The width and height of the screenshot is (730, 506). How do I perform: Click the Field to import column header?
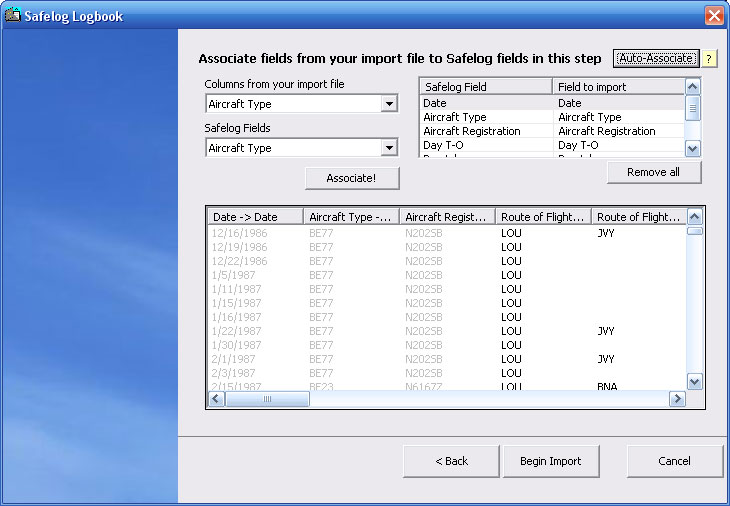pyautogui.click(x=619, y=87)
